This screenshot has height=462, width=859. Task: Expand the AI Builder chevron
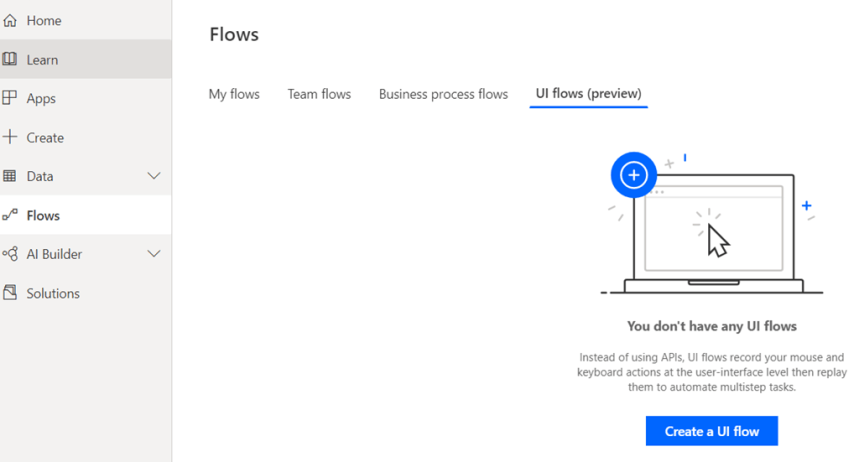pos(154,254)
